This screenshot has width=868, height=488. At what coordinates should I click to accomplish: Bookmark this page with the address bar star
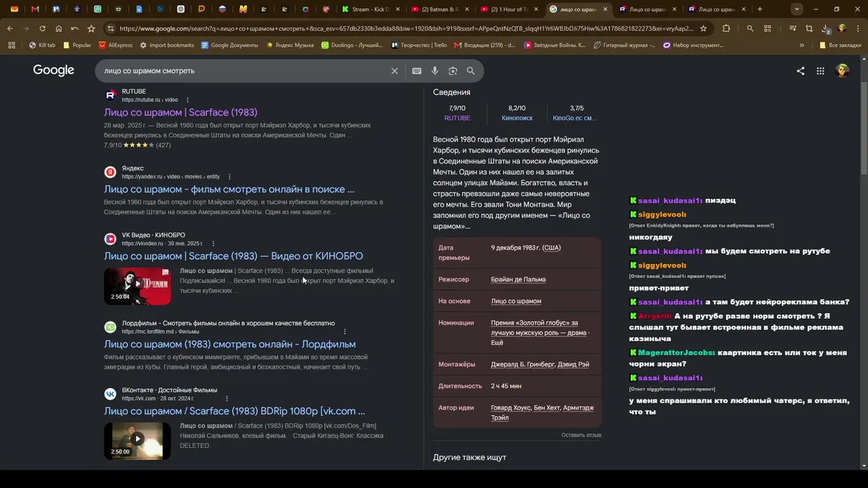point(703,28)
